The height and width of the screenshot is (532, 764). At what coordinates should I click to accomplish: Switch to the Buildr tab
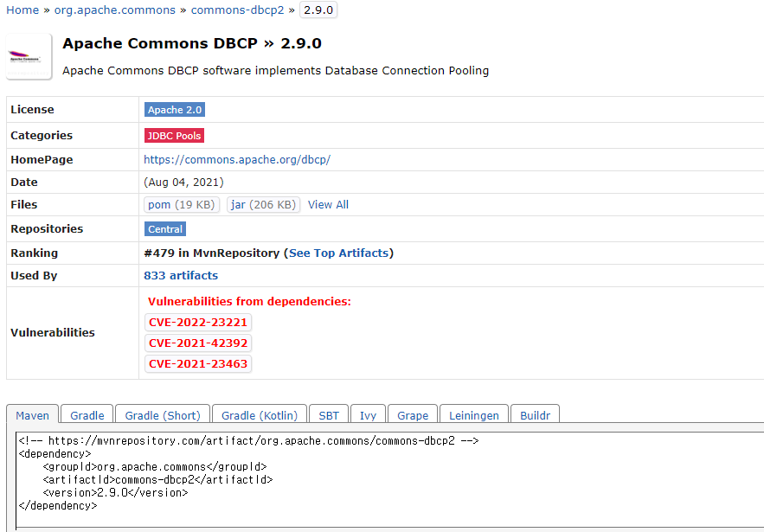(535, 415)
